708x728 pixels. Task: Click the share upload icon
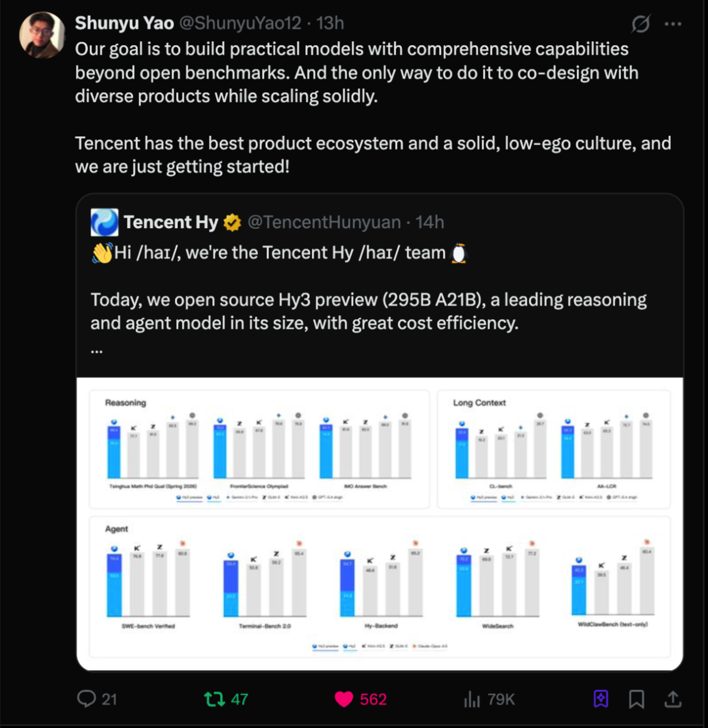pyautogui.click(x=673, y=699)
